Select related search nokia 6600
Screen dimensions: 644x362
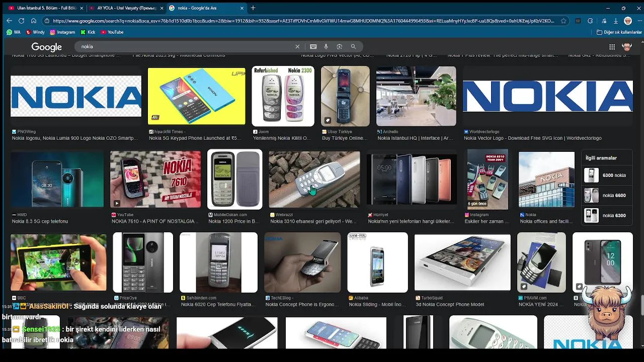pyautogui.click(x=606, y=195)
